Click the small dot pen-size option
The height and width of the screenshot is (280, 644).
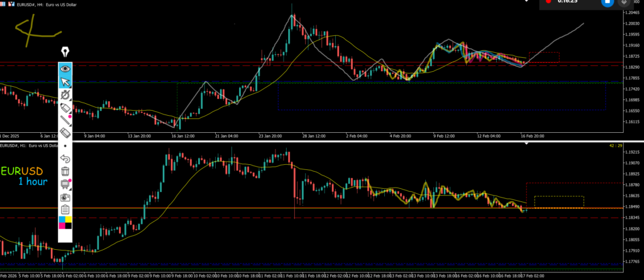65,147
